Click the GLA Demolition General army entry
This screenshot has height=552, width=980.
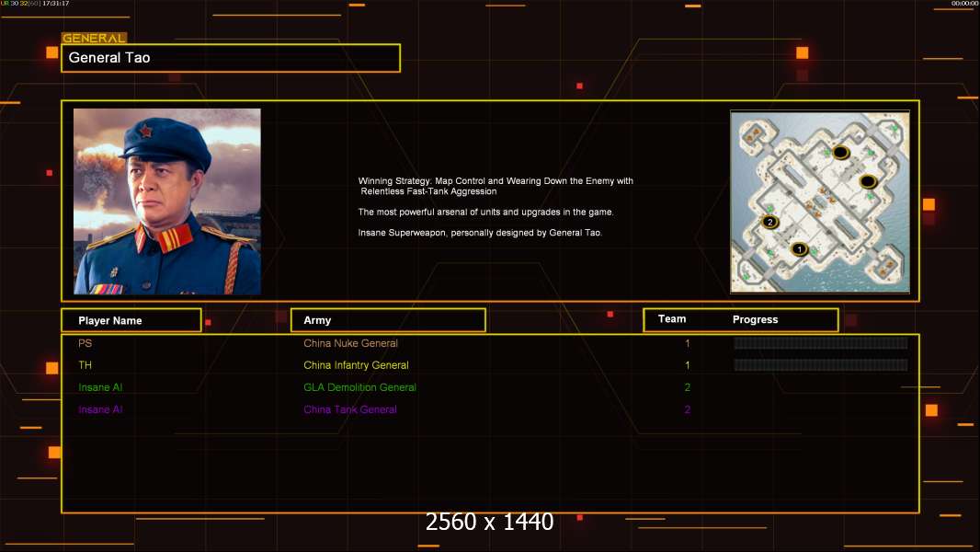pyautogui.click(x=359, y=387)
